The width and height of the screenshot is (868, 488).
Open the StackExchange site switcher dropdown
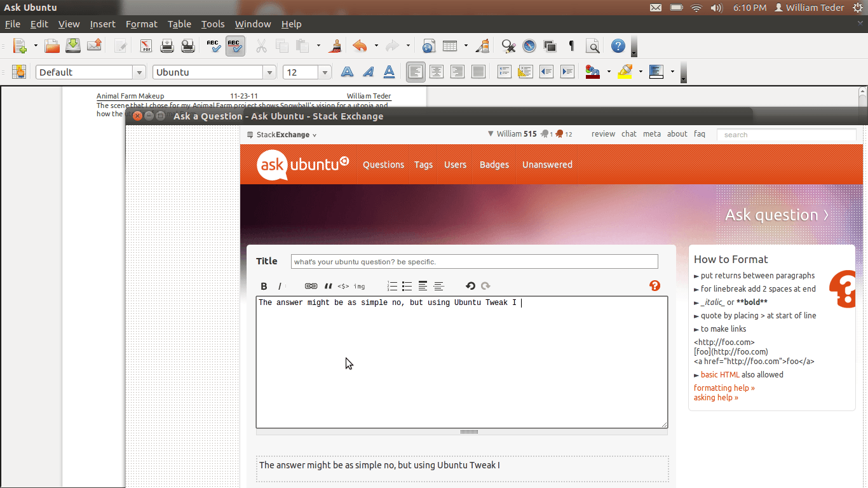click(x=281, y=135)
